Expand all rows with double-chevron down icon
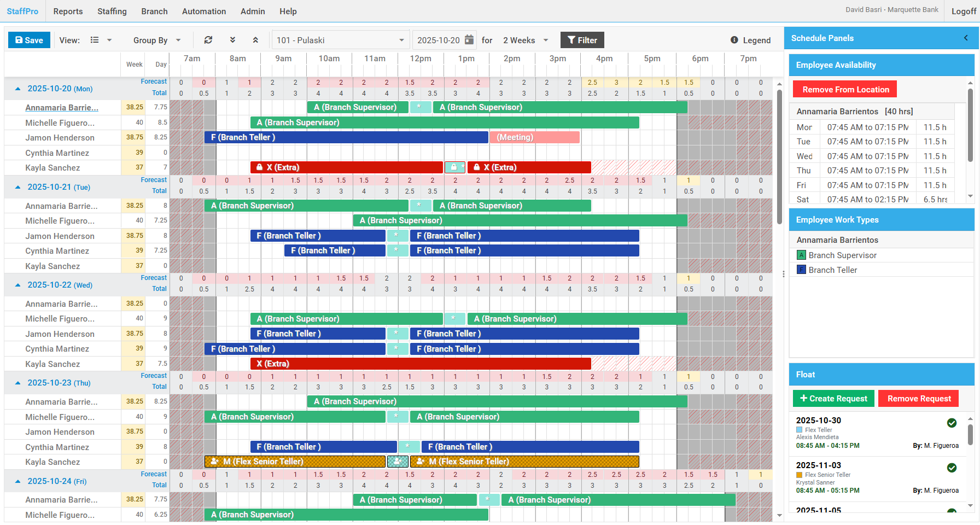Image resolution: width=980 pixels, height=525 pixels. [232, 40]
